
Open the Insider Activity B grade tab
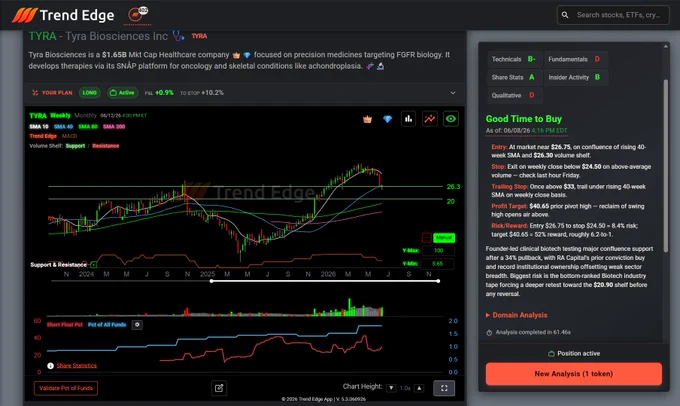point(575,78)
